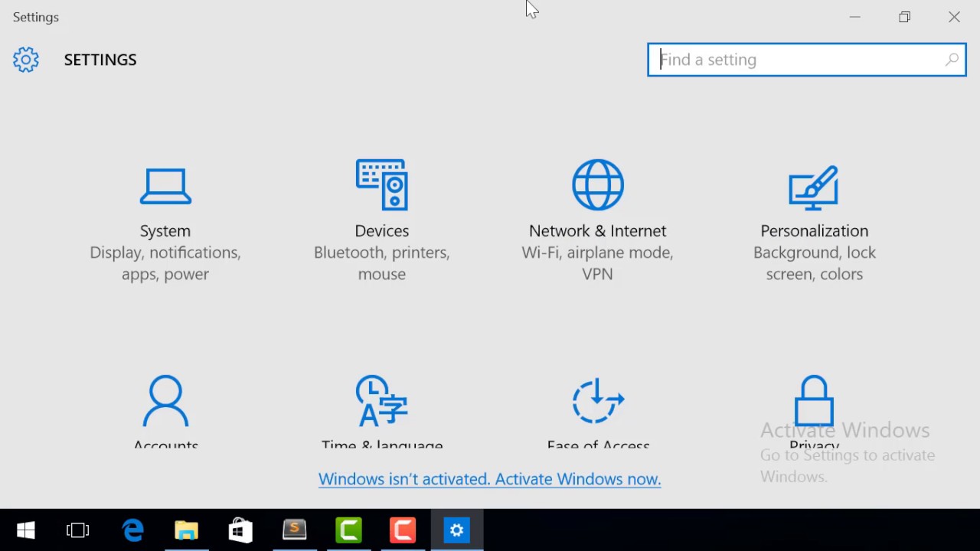Activate Windows now link
Viewport: 980px width, 551px height.
[489, 479]
